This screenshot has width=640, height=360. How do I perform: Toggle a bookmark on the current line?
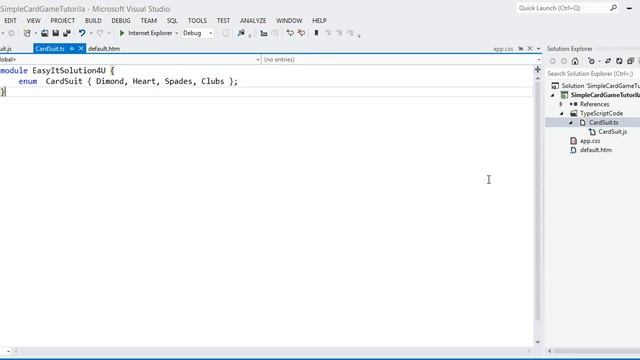[316, 33]
